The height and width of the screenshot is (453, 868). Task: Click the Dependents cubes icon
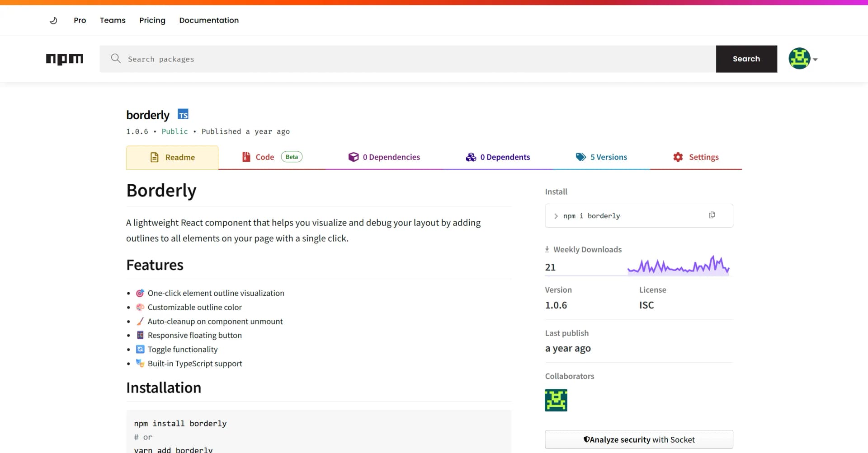pyautogui.click(x=471, y=157)
